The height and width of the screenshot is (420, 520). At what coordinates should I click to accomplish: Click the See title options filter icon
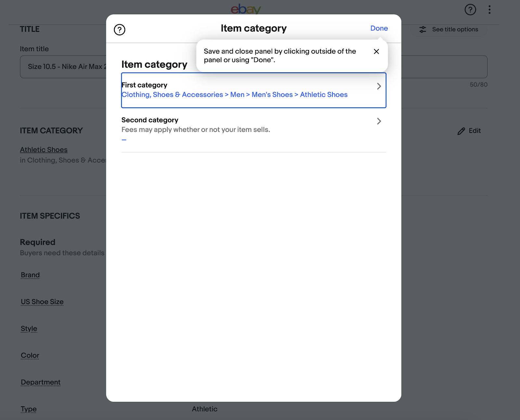[x=422, y=29]
